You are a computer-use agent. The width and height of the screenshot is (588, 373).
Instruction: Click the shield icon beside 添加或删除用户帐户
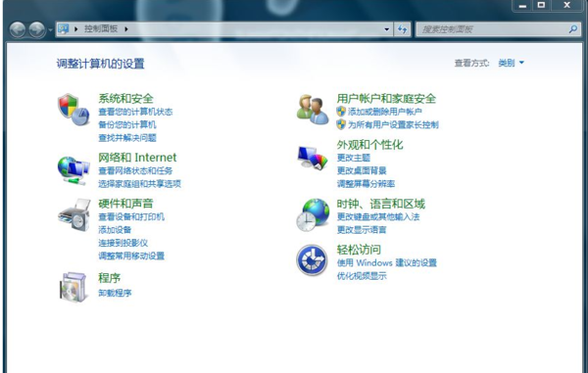pos(341,112)
